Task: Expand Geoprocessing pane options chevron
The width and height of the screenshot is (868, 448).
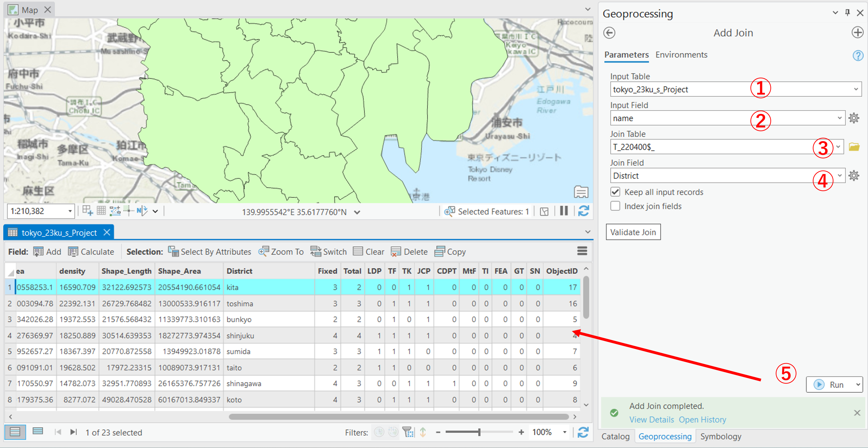Action: click(x=835, y=12)
